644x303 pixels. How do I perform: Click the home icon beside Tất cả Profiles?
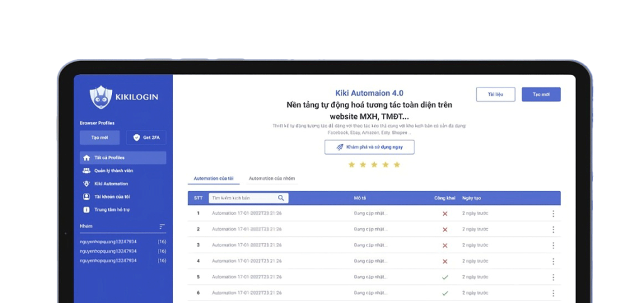point(86,158)
